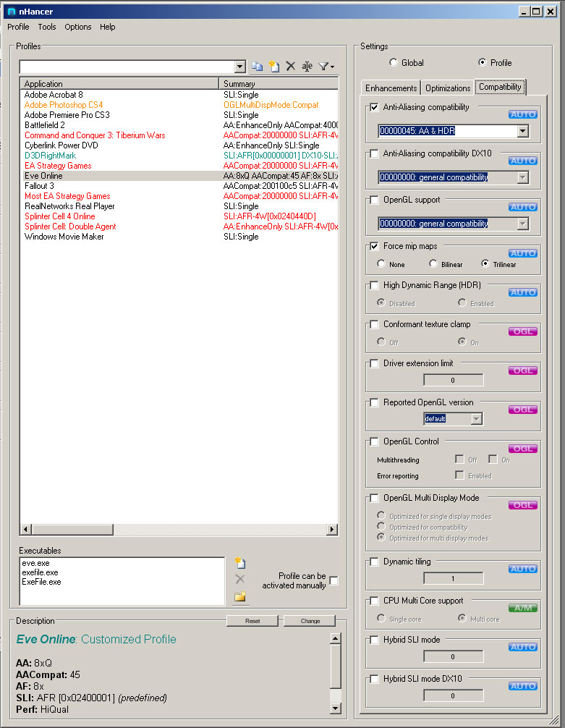
Task: Open the funnel filter options
Action: tap(326, 67)
